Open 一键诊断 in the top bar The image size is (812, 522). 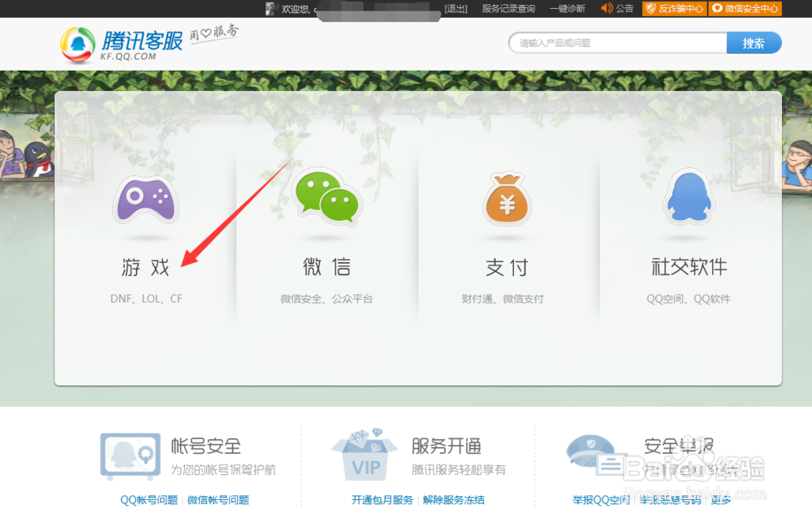pyautogui.click(x=567, y=9)
